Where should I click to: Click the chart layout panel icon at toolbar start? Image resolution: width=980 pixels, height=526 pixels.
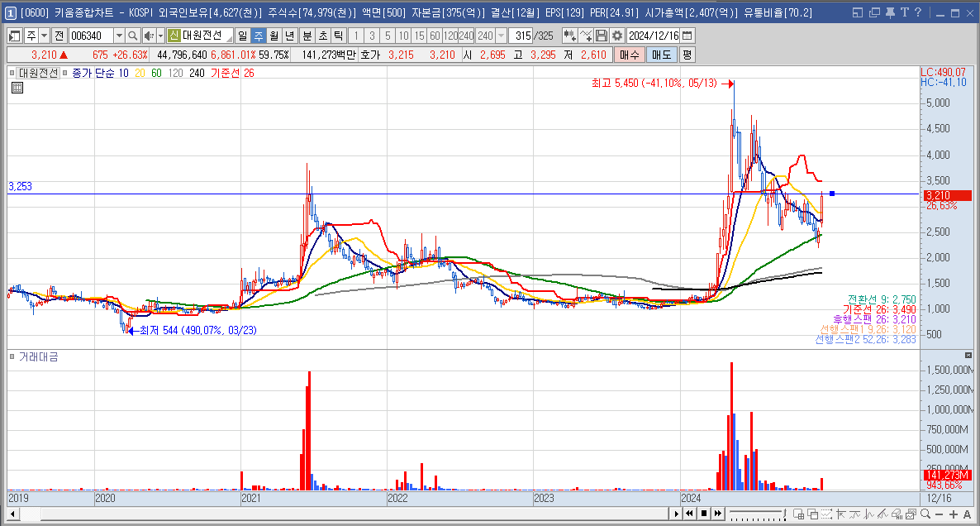tap(15, 36)
